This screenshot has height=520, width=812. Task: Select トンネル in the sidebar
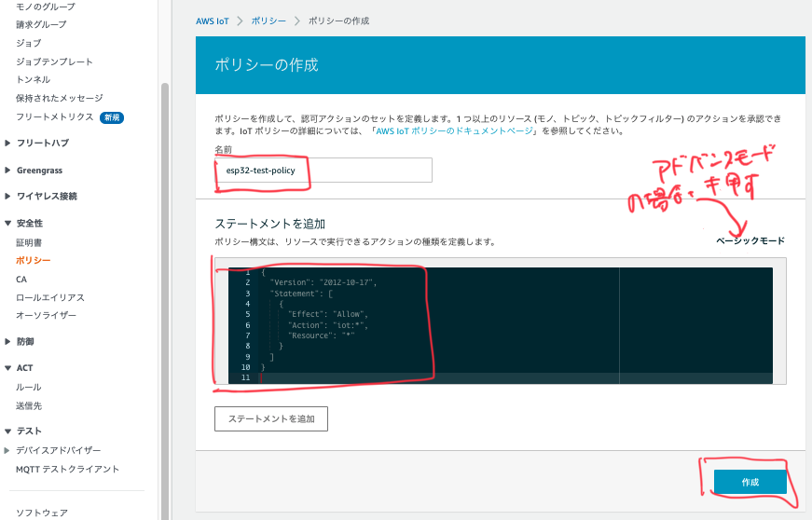click(x=34, y=79)
